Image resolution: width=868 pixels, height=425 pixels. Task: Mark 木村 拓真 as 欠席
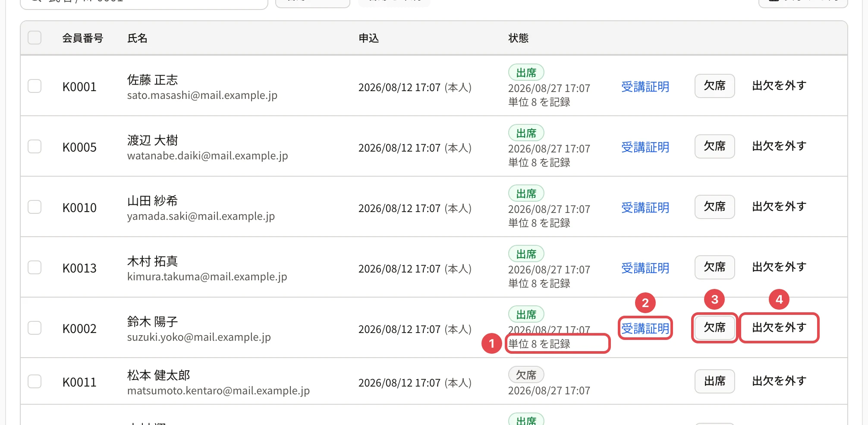coord(714,267)
